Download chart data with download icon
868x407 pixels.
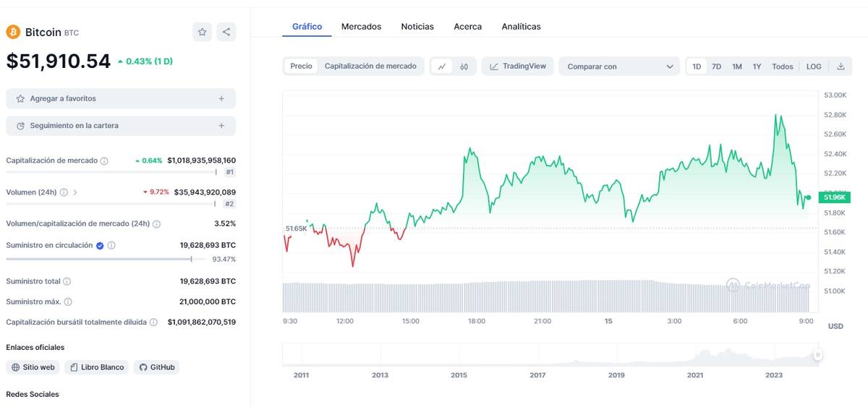tap(841, 67)
